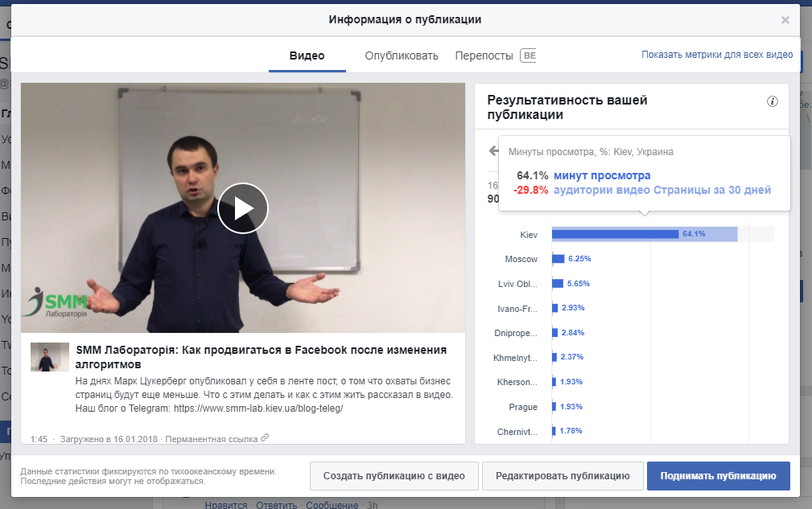The height and width of the screenshot is (509, 812).
Task: Click Нравится link in the background page
Action: pos(226,504)
